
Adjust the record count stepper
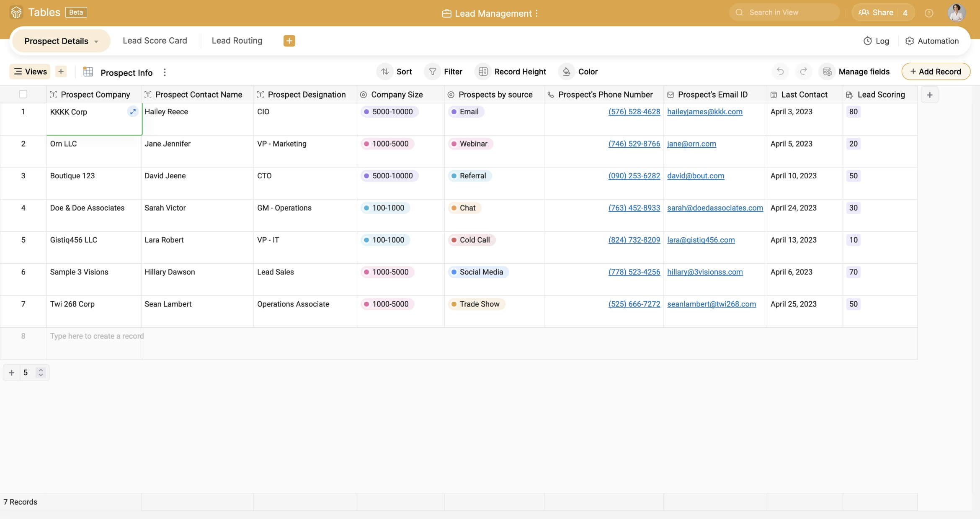click(x=41, y=372)
